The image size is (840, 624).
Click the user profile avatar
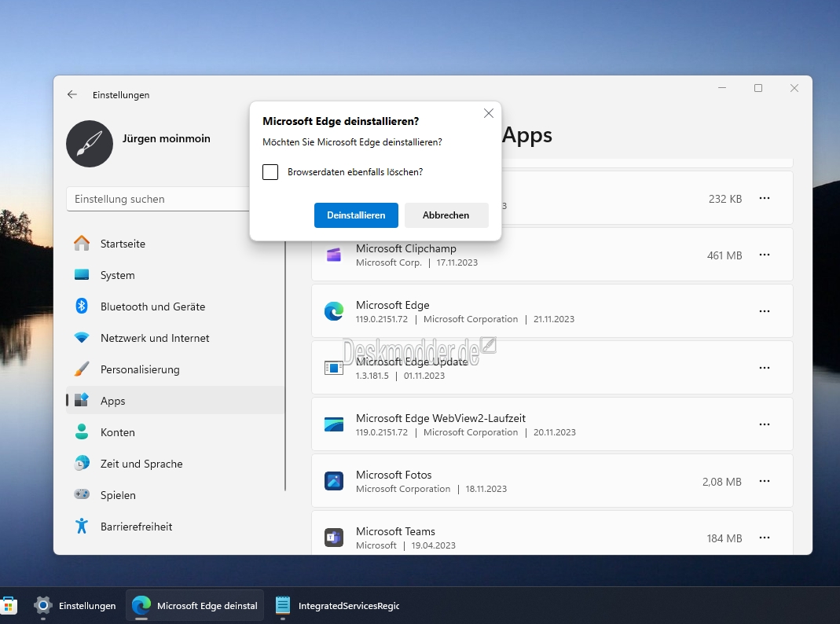[x=90, y=144]
